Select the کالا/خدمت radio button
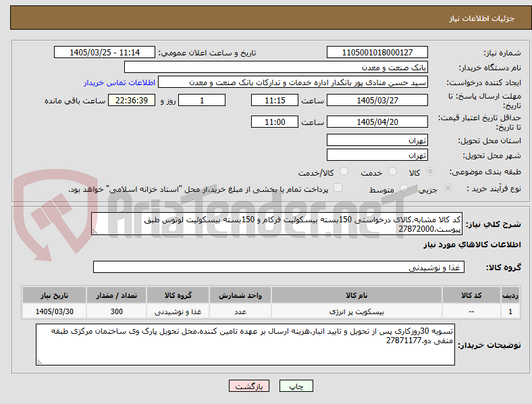Image resolution: width=532 pixels, height=404 pixels. 344,172
